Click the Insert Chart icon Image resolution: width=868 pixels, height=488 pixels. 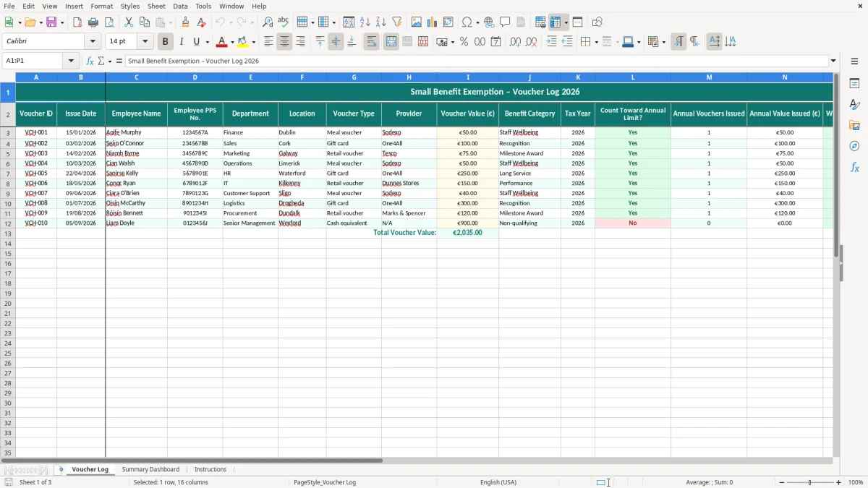pos(433,22)
